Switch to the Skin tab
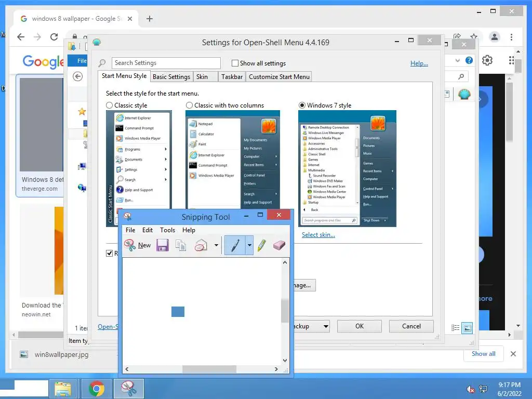 (206, 77)
